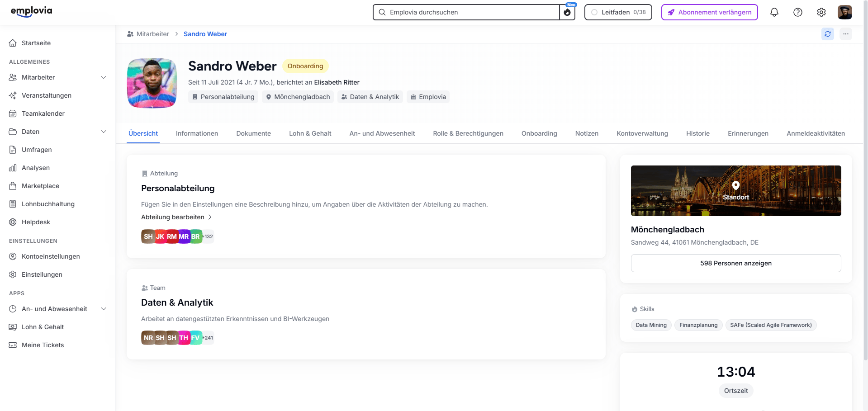Screen dimensions: 868x411
Task: Click the Data Mining skill tag
Action: (651, 325)
